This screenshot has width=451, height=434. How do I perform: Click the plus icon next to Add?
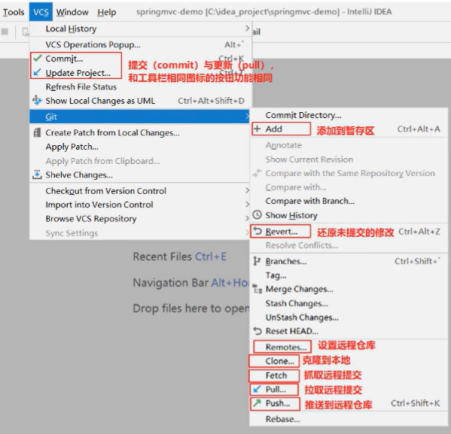[x=257, y=129]
